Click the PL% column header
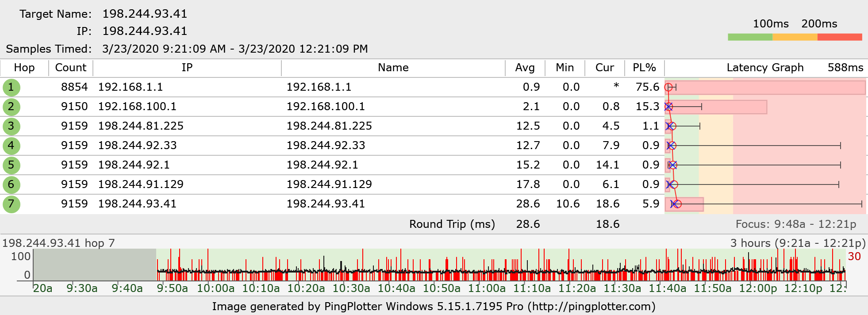 (x=644, y=68)
